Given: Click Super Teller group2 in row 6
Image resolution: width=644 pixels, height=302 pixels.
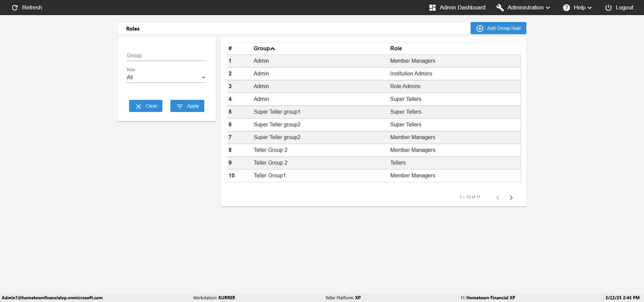Looking at the screenshot, I should [277, 124].
